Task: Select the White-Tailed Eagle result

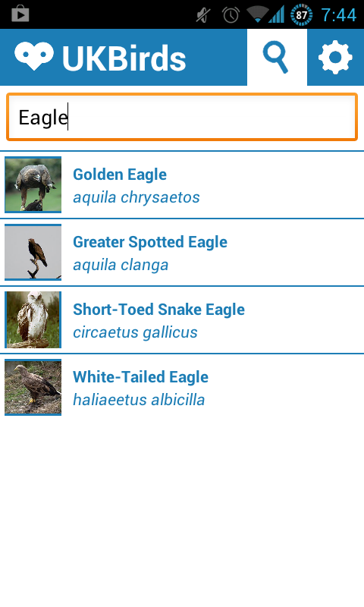Action: [182, 388]
